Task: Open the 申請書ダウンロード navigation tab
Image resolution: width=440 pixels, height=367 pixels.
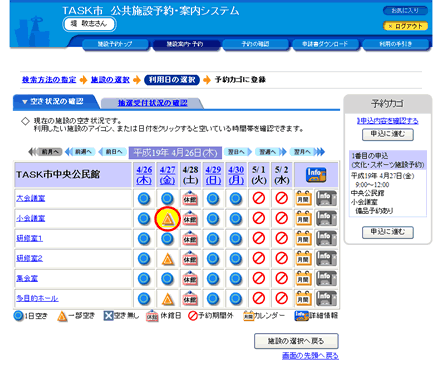Action: click(325, 44)
